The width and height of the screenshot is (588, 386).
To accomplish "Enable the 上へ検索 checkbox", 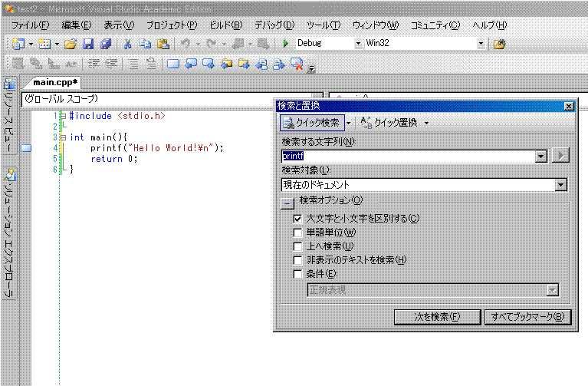I will click(x=298, y=246).
